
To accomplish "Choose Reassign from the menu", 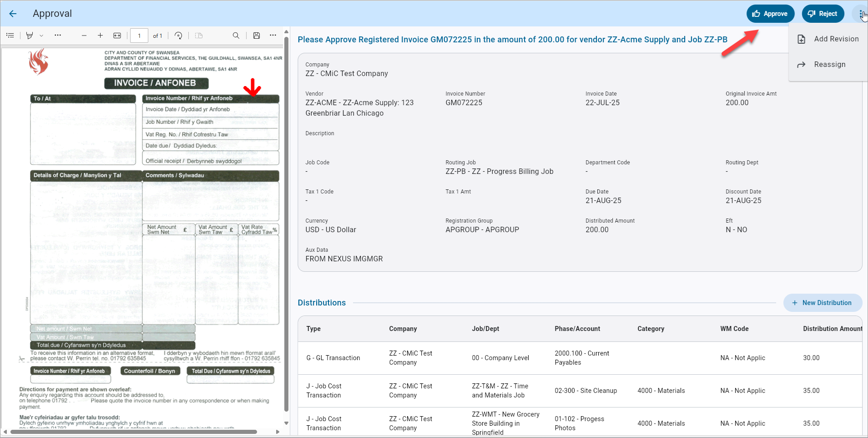I will point(828,65).
